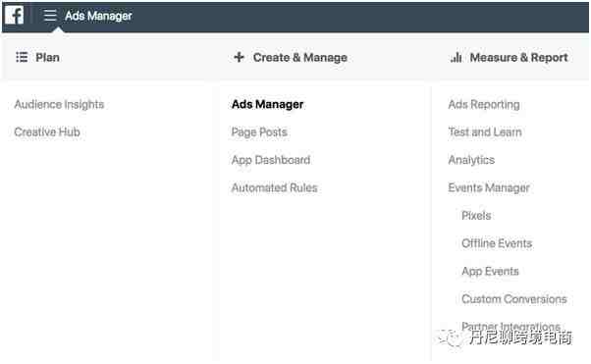
Task: Go to Pixels under Events Manager
Action: 476,216
